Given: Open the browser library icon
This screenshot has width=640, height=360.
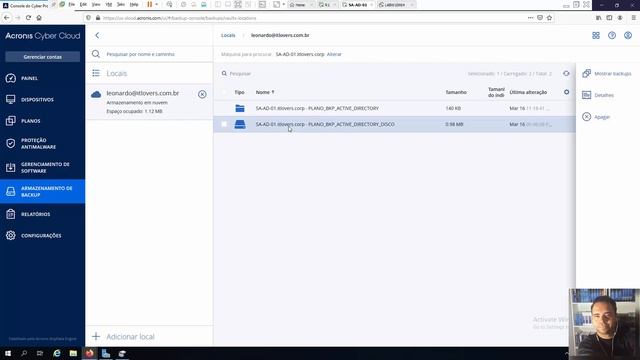Looking at the screenshot, I should (598, 18).
